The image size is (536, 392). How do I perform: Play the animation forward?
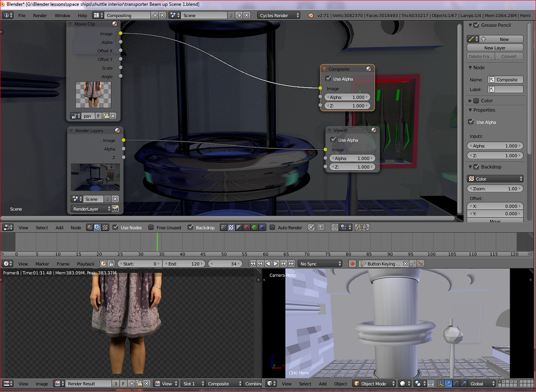(276, 264)
